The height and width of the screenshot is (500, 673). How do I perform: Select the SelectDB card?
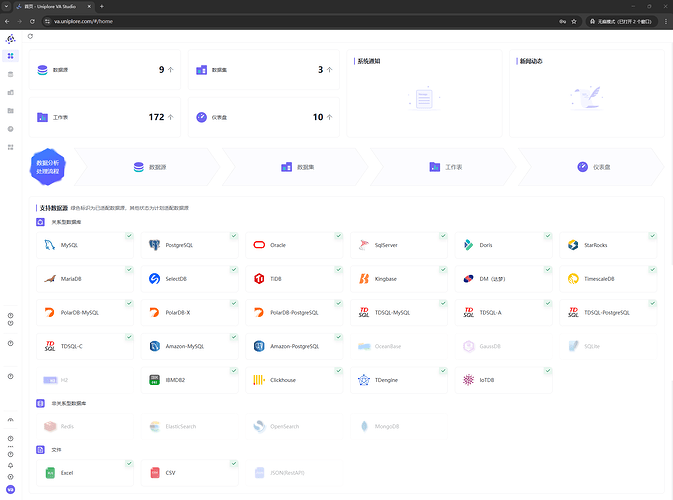[190, 279]
